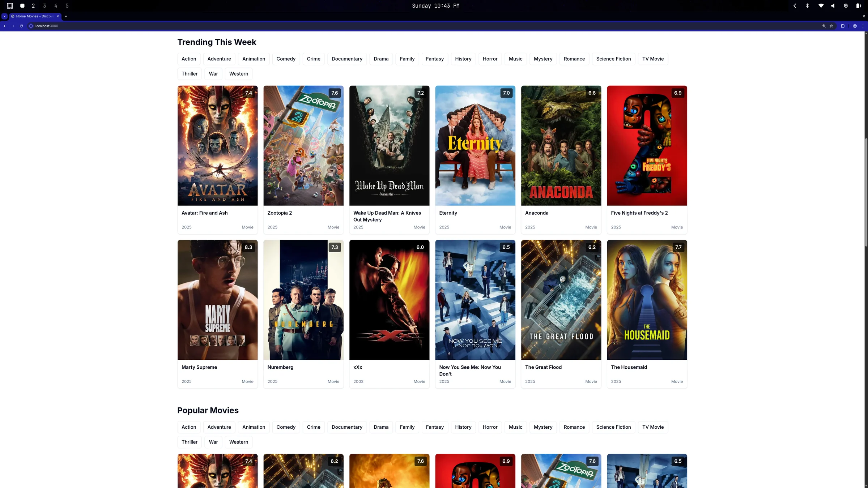Viewport: 868px width, 488px height.
Task: Choose Thriller in Trending This Week
Action: [190, 74]
